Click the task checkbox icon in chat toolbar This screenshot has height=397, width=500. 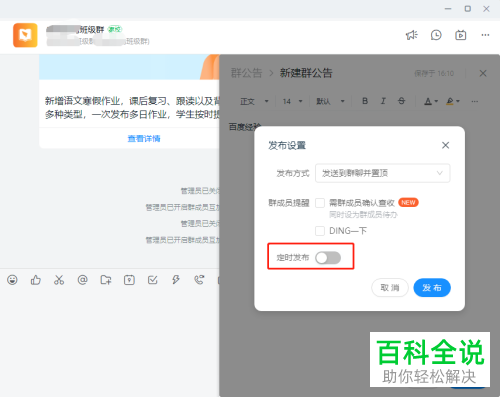[x=153, y=280]
